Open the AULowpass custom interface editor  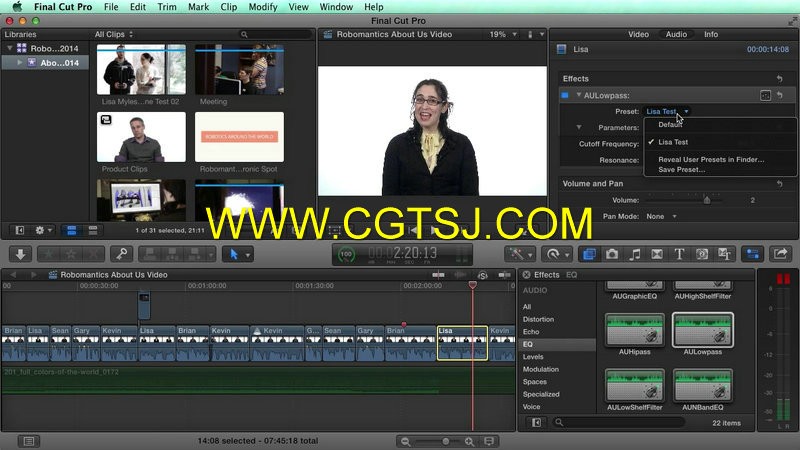coord(765,95)
